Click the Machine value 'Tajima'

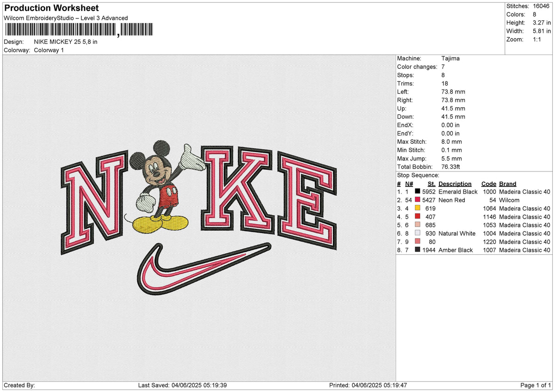pyautogui.click(x=450, y=59)
